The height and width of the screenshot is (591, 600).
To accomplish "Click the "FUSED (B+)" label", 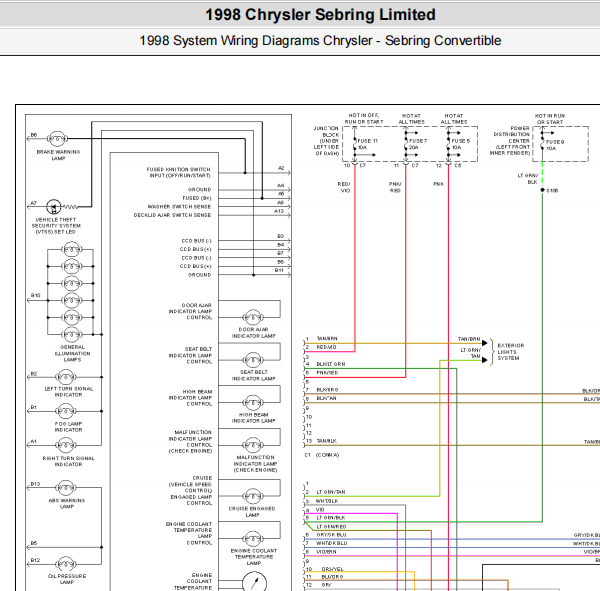I will point(197,198).
